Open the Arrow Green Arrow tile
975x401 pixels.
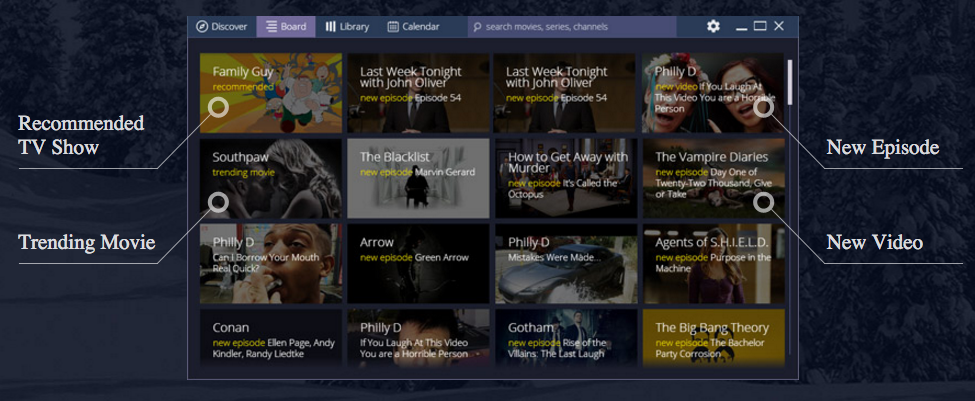pyautogui.click(x=418, y=264)
